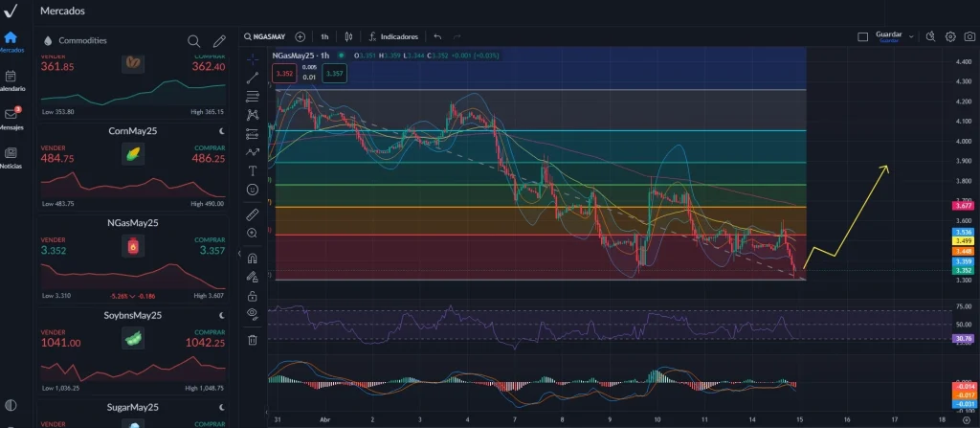Activate the zoom in tool
This screenshot has width=980, height=428.
pyautogui.click(x=253, y=233)
